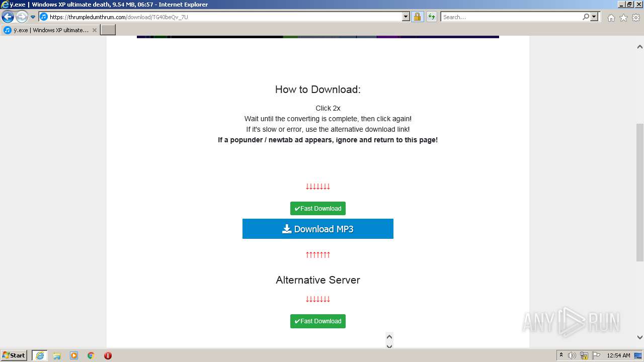Refresh the page with the refresh icon
Image resolution: width=644 pixels, height=362 pixels.
tap(431, 17)
